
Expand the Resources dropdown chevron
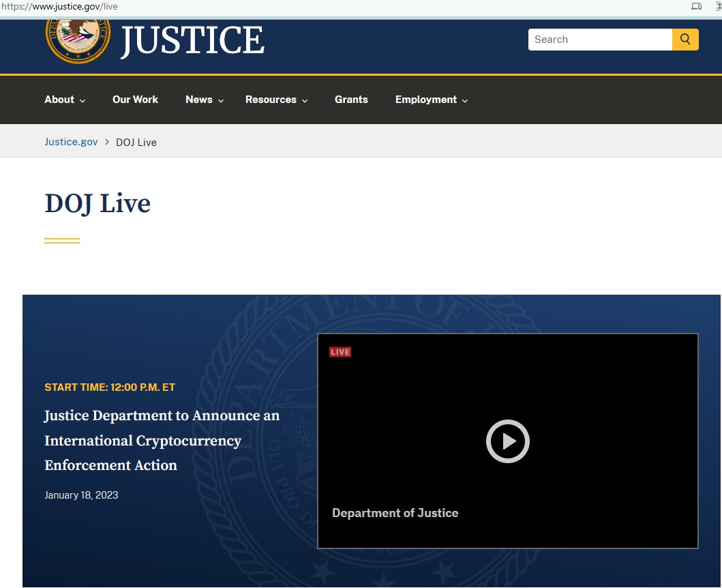[x=305, y=100]
